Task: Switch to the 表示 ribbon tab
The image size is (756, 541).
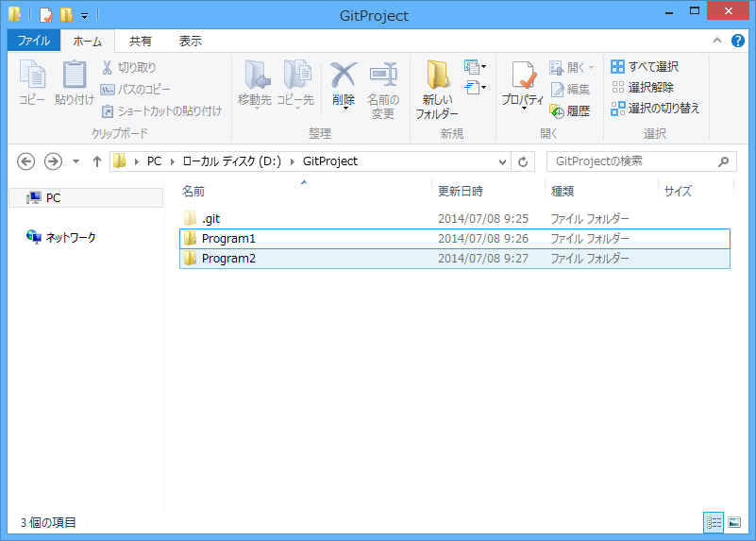Action: 190,41
